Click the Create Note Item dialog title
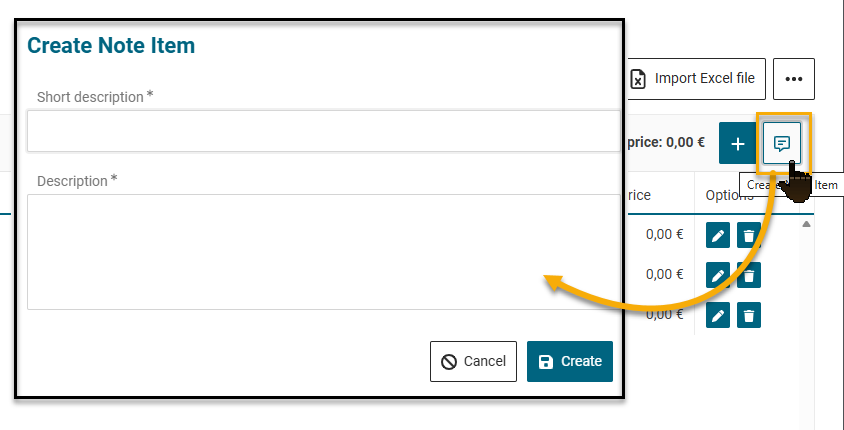This screenshot has height=430, width=844. click(111, 45)
